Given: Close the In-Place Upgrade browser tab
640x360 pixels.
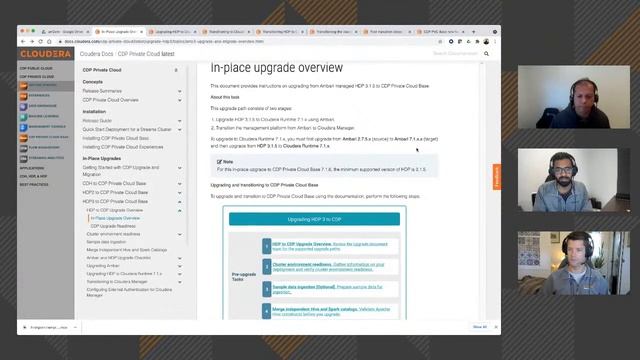Looking at the screenshot, I should click(142, 31).
